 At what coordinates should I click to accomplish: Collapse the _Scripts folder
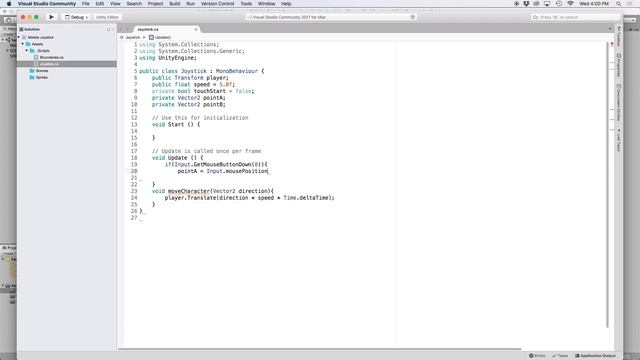tap(27, 51)
